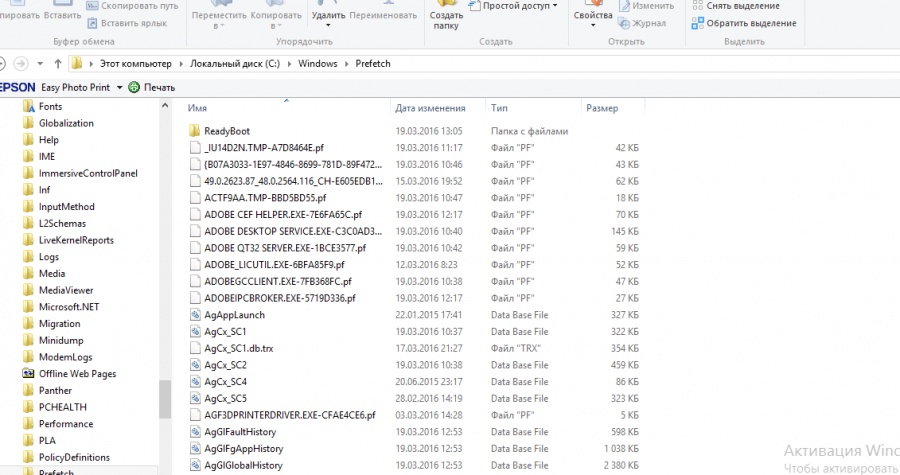Click the navigation pane scrollbar thumb
The width and height of the screenshot is (900, 475).
(x=165, y=399)
